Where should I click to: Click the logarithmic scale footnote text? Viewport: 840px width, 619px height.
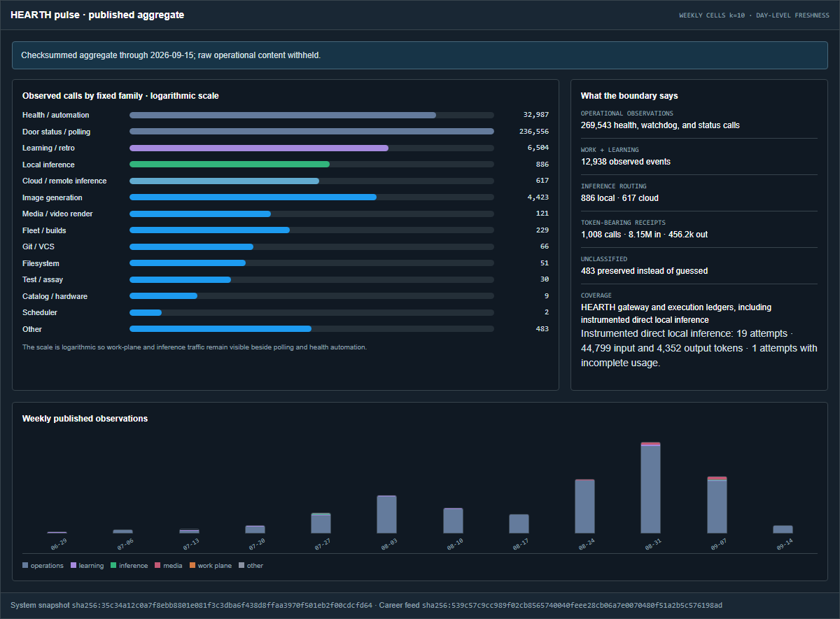195,347
